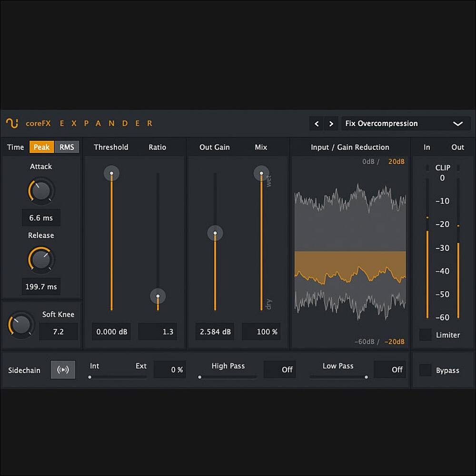Click the Low Pass slider handle
Viewport: 476px width, 476px height.
pos(366,377)
